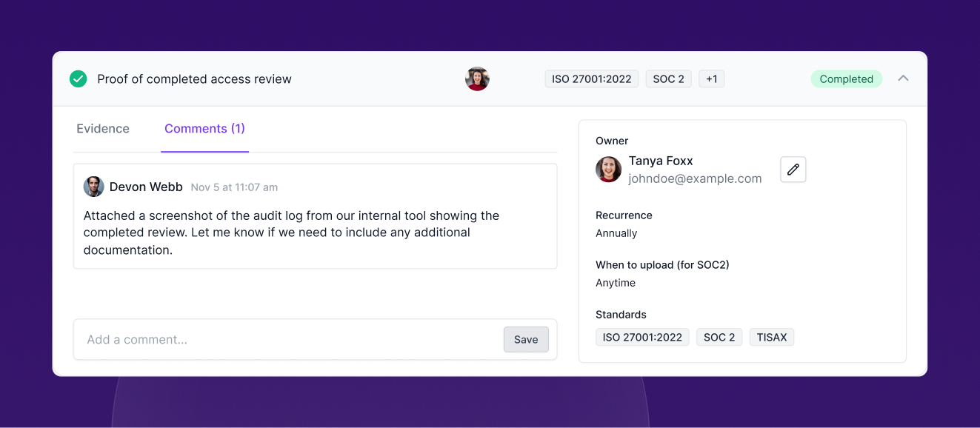Switch to the Evidence tab
The width and height of the screenshot is (980, 428).
(103, 129)
